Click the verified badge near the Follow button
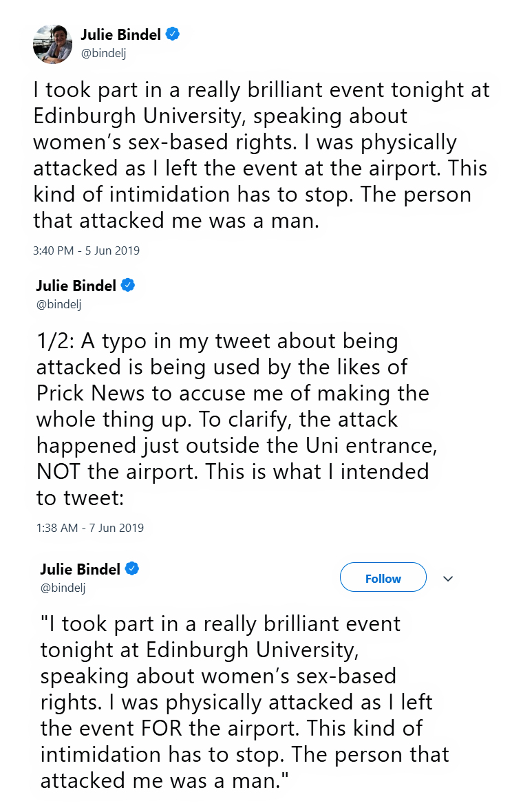This screenshot has width=512, height=812. click(x=133, y=568)
